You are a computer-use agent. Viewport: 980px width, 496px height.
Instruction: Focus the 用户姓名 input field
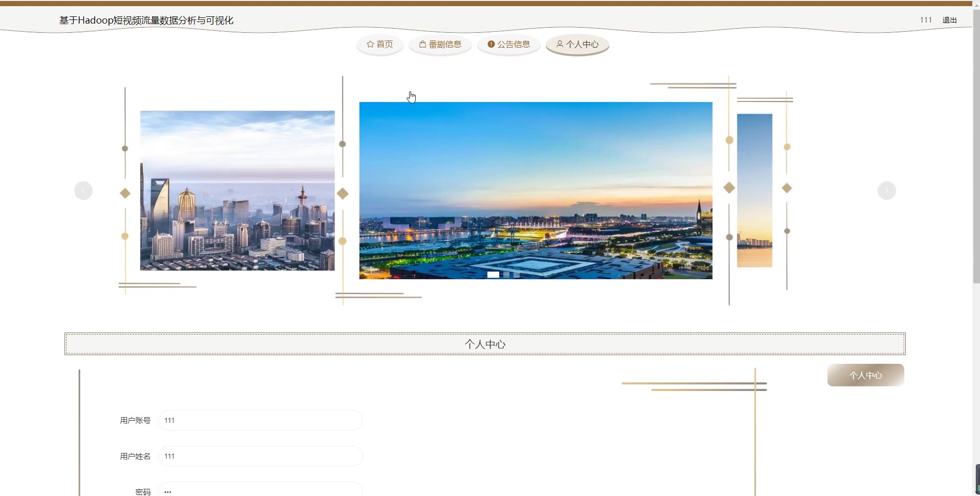(x=261, y=456)
